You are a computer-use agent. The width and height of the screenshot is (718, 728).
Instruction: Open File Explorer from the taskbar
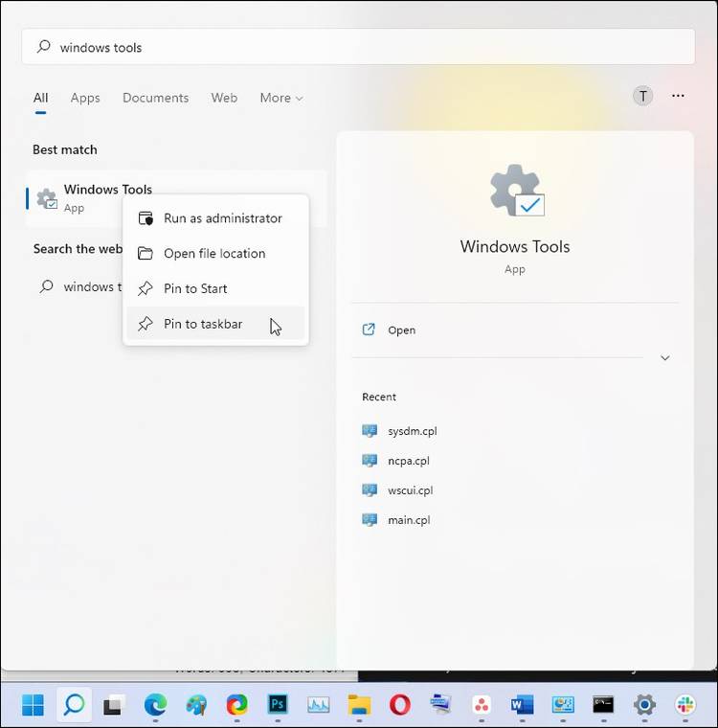point(359,705)
